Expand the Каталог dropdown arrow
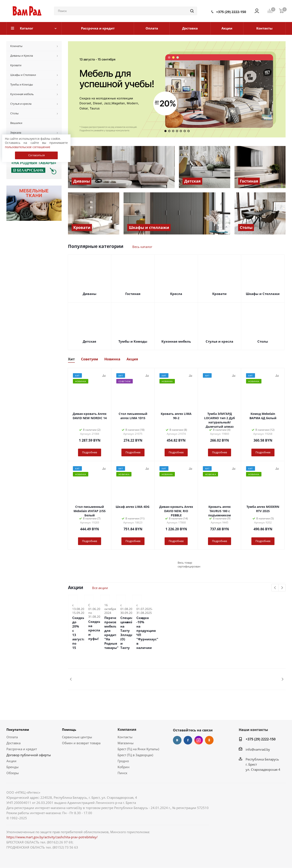This screenshot has width=292, height=868. point(56,28)
